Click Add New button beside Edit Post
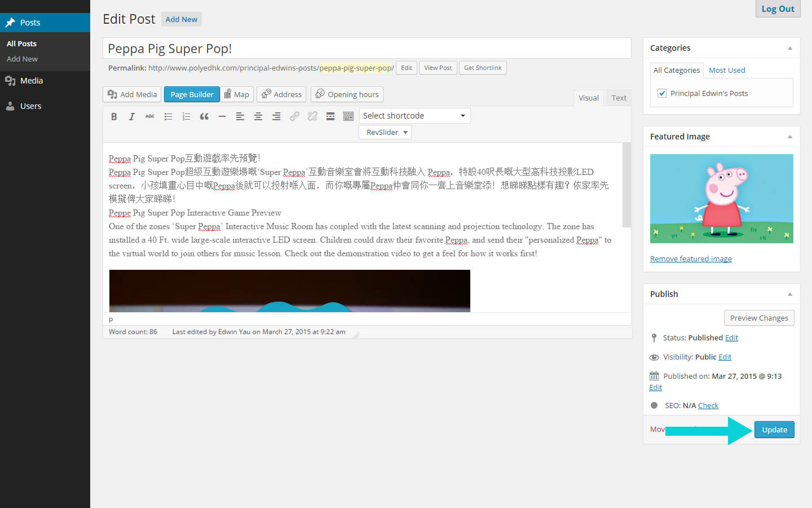 tap(182, 19)
